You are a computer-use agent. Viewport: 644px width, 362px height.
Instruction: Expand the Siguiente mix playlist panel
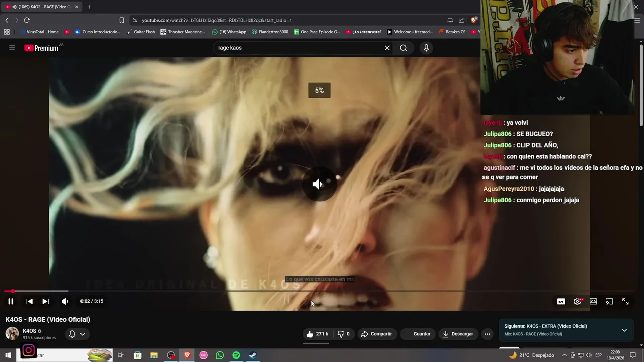coord(624,330)
